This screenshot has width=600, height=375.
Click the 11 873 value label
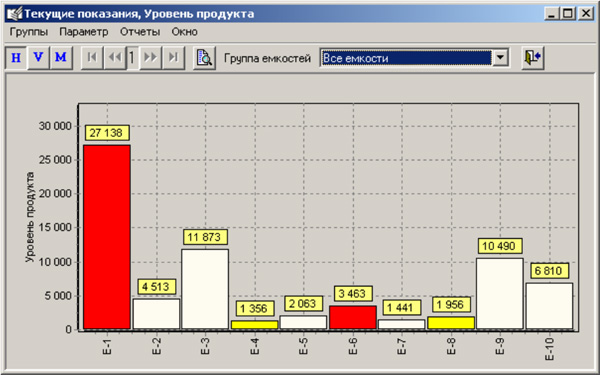point(205,237)
